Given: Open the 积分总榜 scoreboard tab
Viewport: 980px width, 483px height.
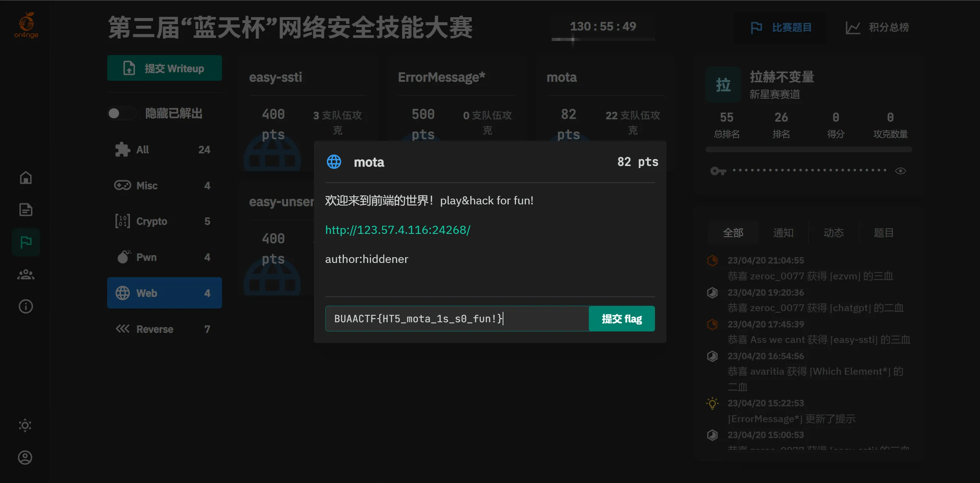Looking at the screenshot, I should (x=877, y=28).
